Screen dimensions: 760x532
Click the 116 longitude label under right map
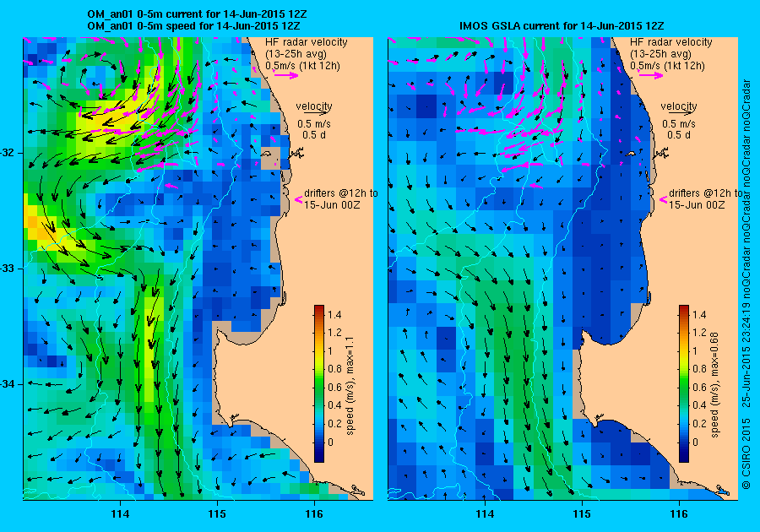[x=679, y=514]
